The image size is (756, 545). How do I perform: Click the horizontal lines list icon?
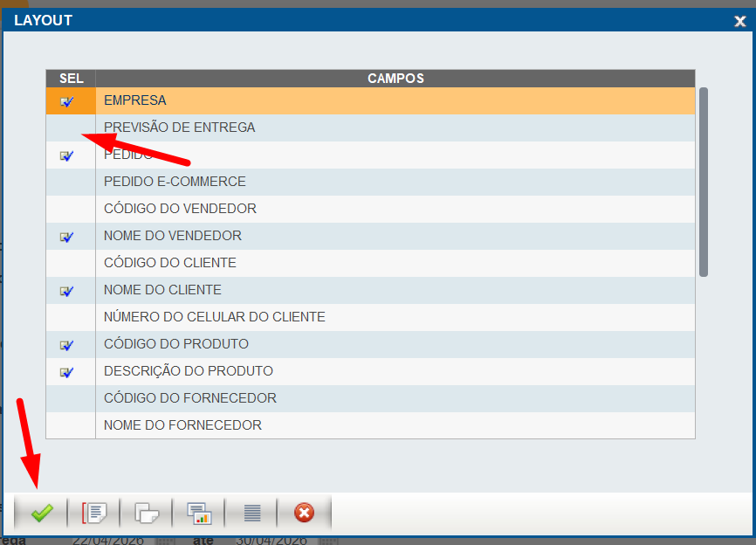251,513
